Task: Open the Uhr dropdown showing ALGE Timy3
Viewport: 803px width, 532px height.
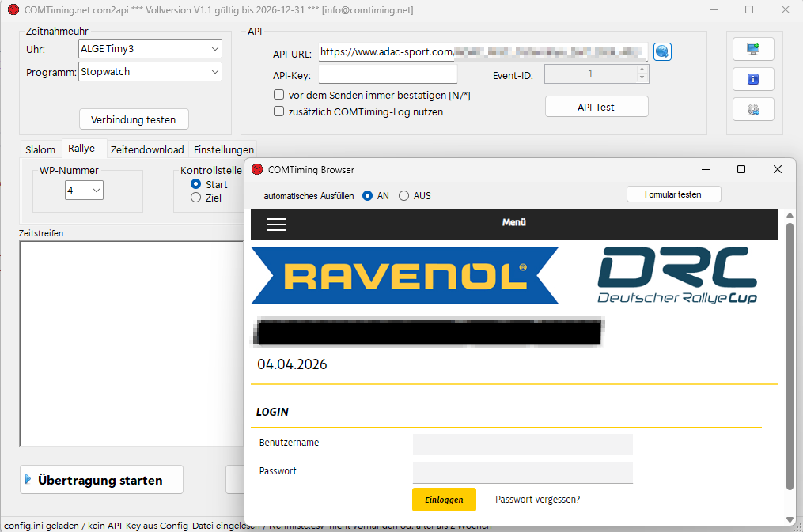Action: [150, 49]
